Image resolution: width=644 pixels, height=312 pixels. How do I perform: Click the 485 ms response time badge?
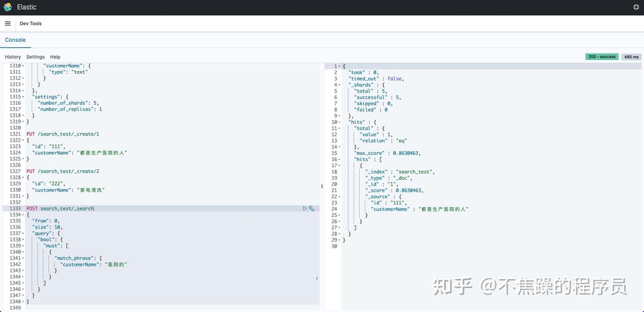coord(632,57)
